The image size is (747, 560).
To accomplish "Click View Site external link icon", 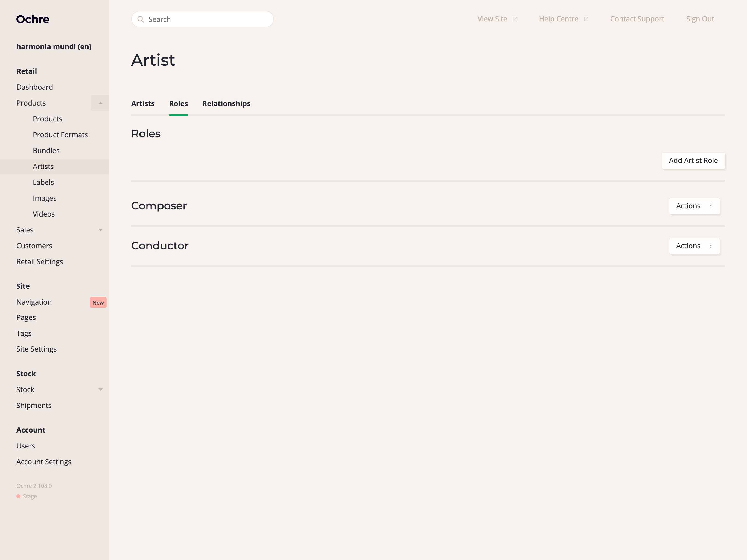I will point(515,19).
